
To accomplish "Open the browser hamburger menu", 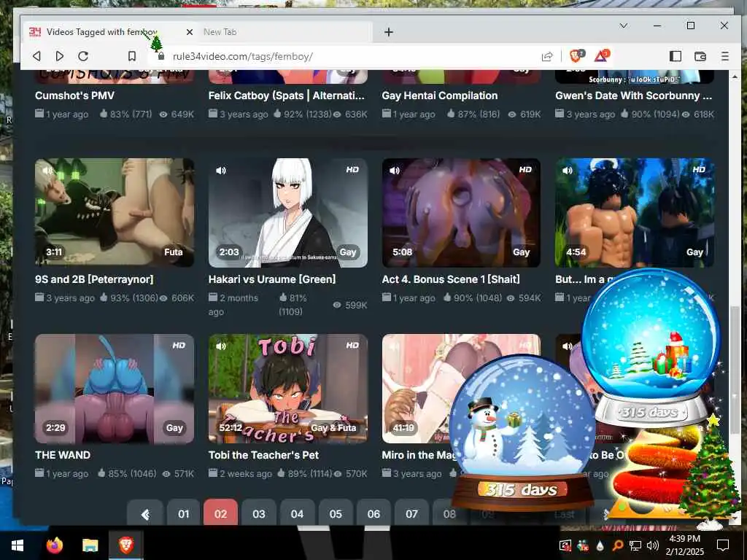I will coord(724,56).
